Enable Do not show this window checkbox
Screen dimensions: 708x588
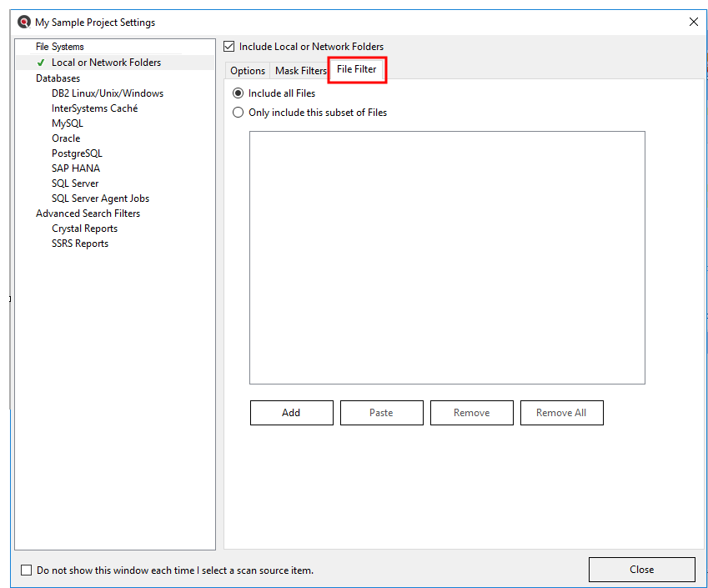tap(27, 570)
